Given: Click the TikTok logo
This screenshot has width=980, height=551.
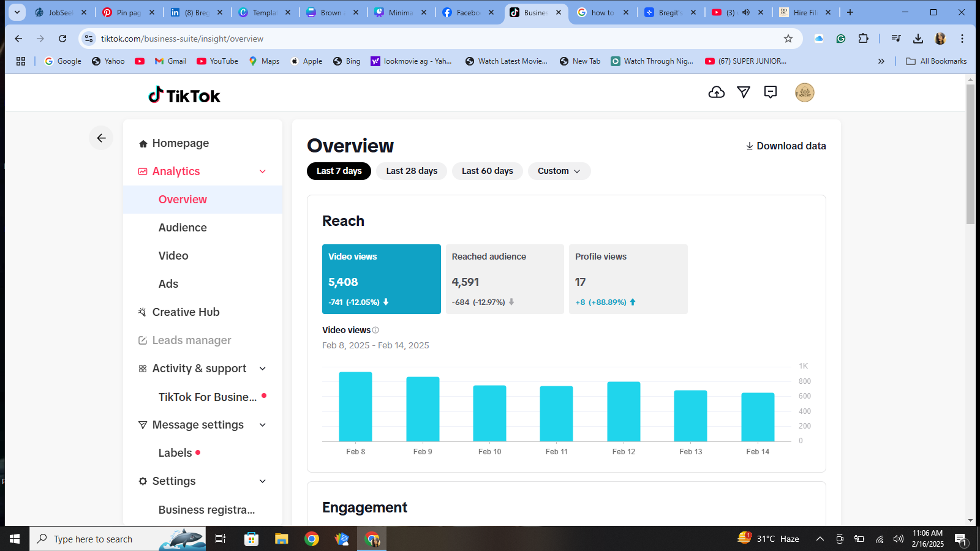Looking at the screenshot, I should tap(184, 95).
